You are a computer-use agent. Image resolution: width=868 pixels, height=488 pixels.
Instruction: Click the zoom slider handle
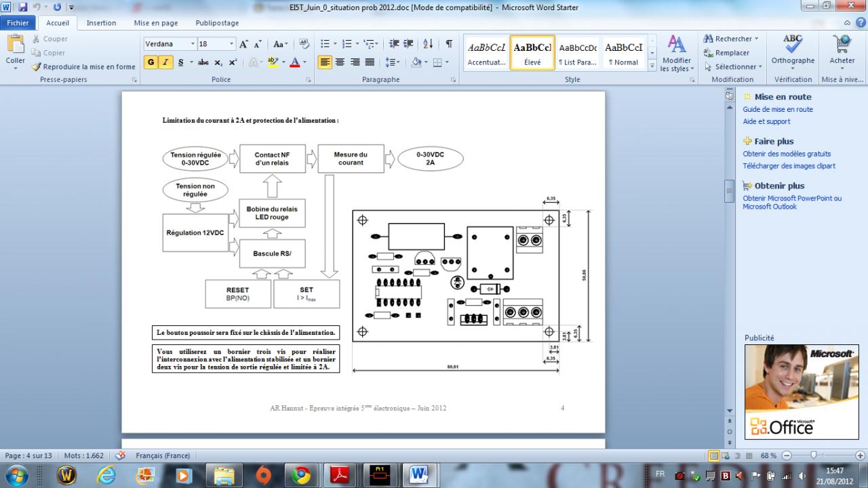[813, 455]
